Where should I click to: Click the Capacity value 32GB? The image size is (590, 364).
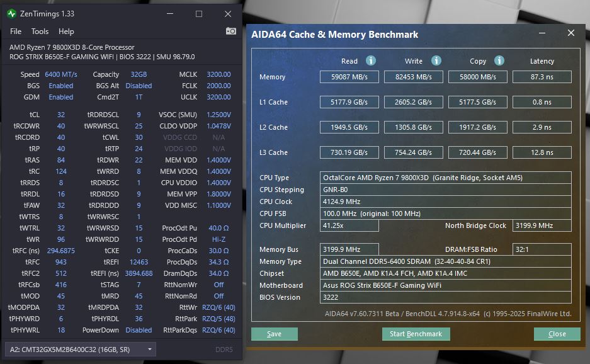pos(139,74)
